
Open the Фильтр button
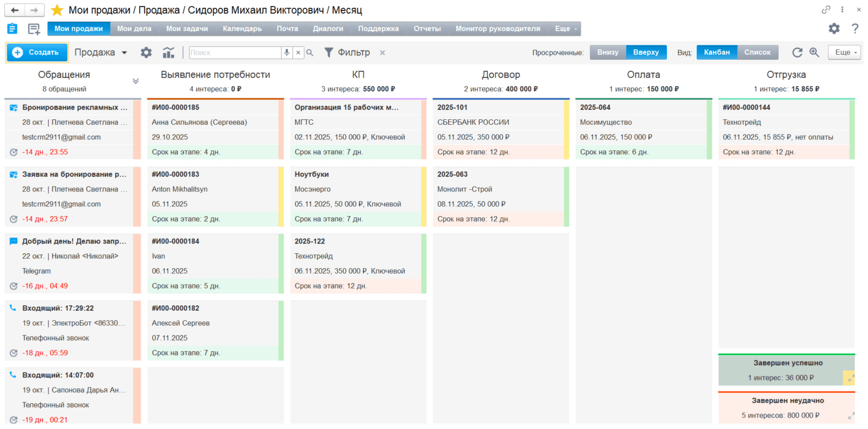pyautogui.click(x=347, y=53)
